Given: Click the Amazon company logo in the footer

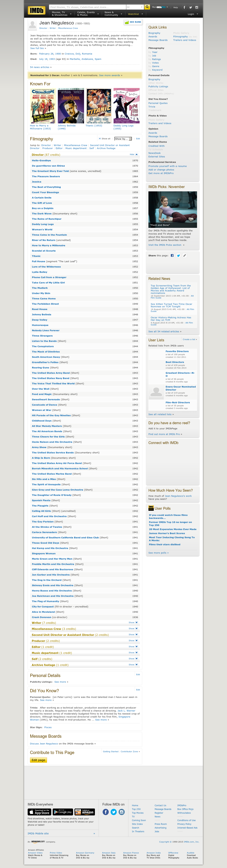Looking at the screenshot, I should click(x=38, y=841).
